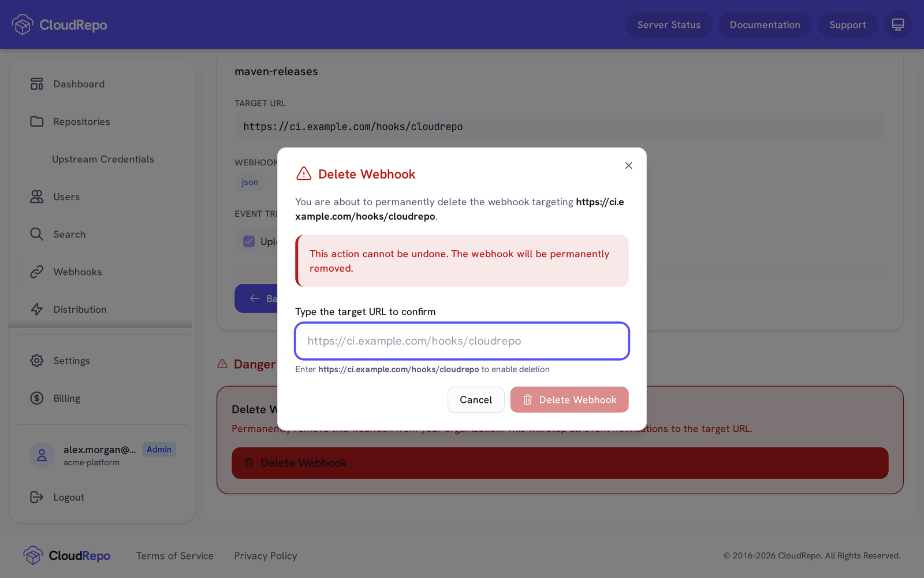Screen dimensions: 924x578
Task: Click the Dashboard sidebar icon
Action: (x=37, y=84)
